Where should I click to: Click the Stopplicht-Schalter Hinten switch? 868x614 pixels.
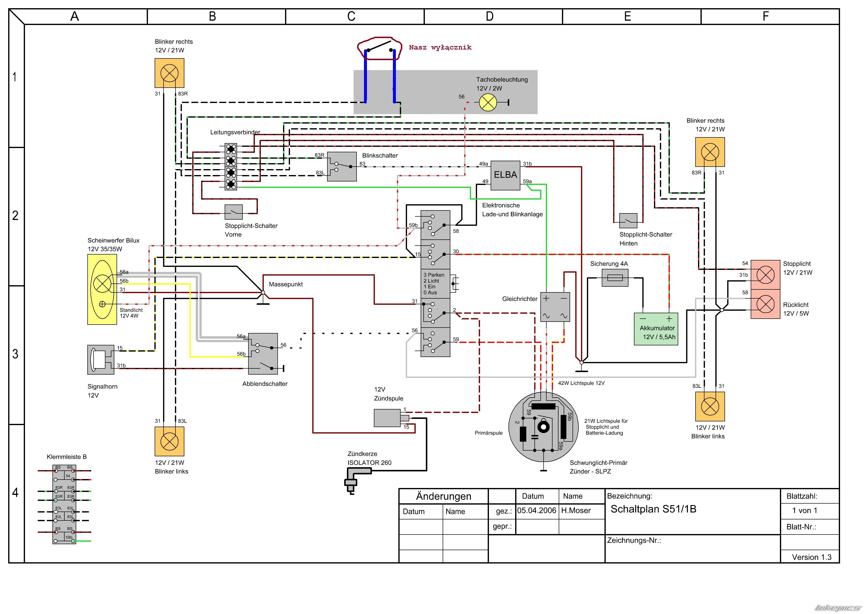coord(628,221)
